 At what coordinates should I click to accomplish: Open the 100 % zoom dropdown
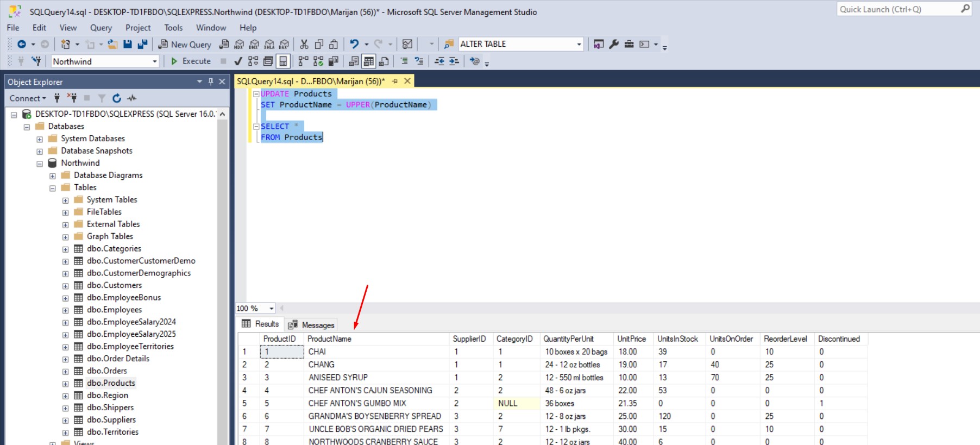tap(272, 309)
